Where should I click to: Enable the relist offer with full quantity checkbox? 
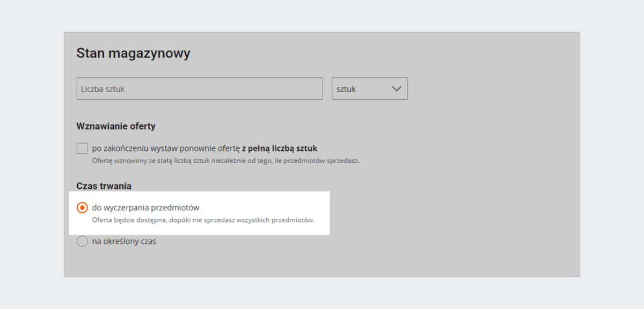pyautogui.click(x=82, y=149)
